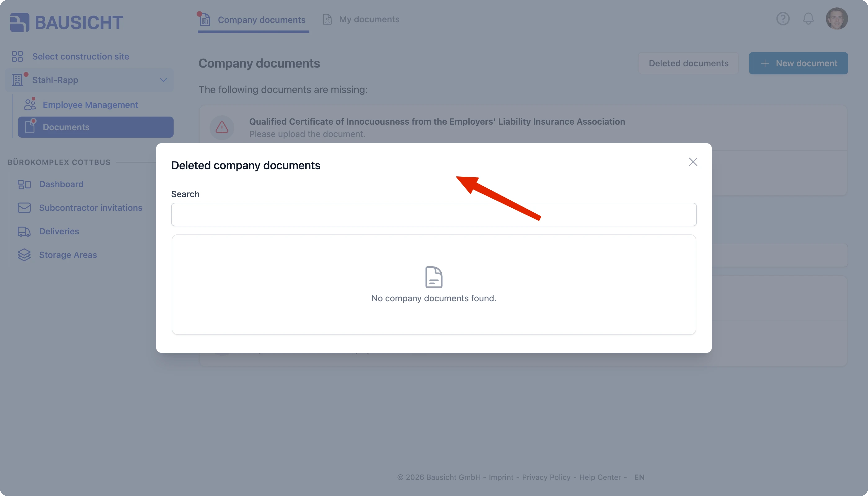The height and width of the screenshot is (496, 868).
Task: Click the 'No company documents found.' text
Action: point(434,298)
